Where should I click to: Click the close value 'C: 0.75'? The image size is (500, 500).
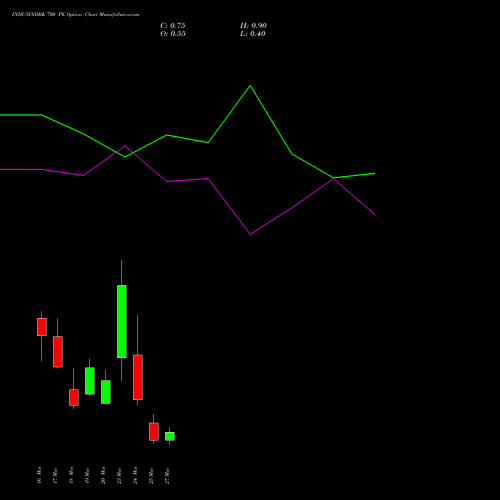click(x=173, y=26)
